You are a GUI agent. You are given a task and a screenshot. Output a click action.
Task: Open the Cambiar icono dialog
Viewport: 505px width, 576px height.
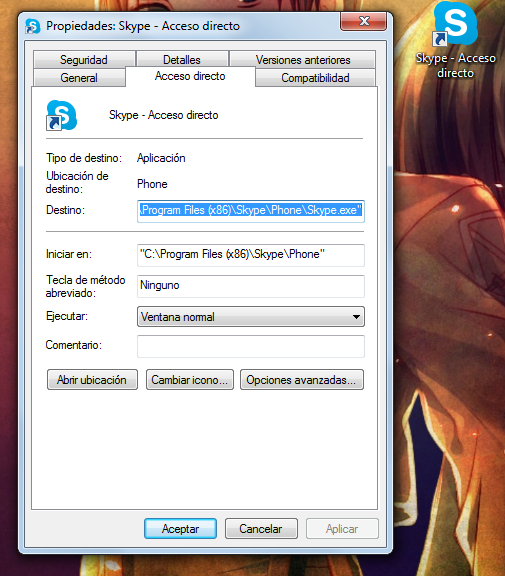click(x=190, y=379)
